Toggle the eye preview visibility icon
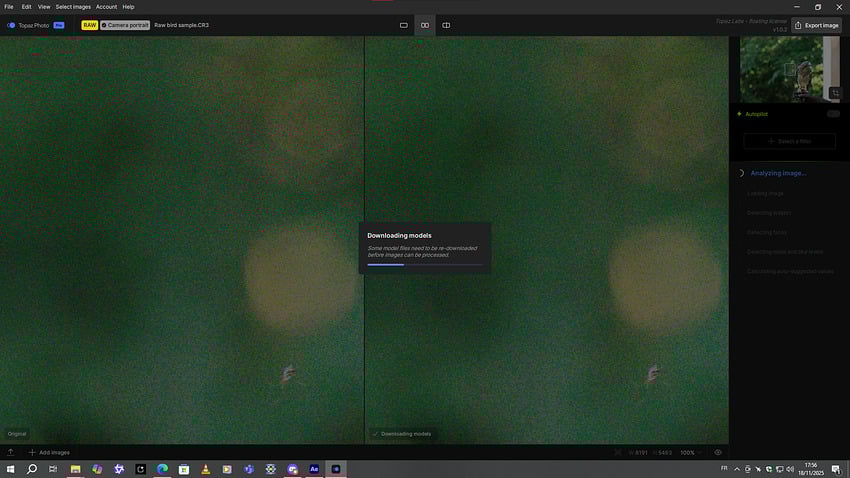This screenshot has height=478, width=850. click(x=718, y=452)
